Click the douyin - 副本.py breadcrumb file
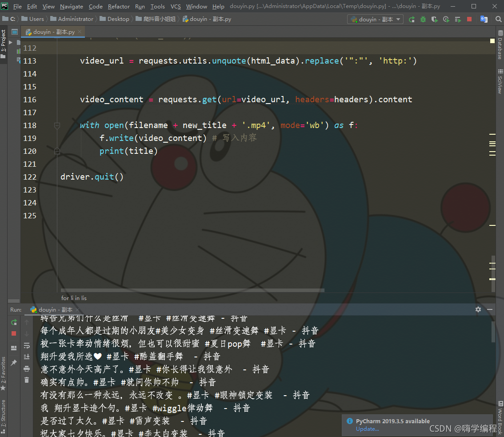The height and width of the screenshot is (437, 504). tap(207, 19)
